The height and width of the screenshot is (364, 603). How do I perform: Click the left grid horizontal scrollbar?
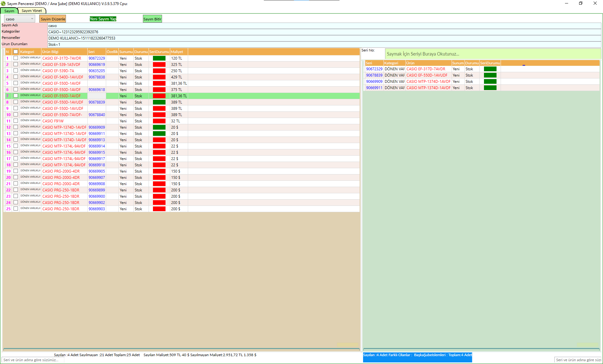[181, 349]
